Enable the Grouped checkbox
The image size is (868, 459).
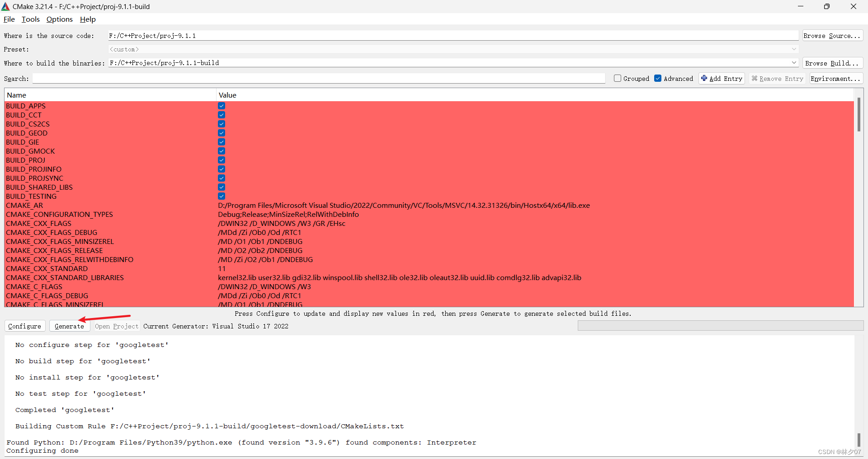(x=618, y=78)
